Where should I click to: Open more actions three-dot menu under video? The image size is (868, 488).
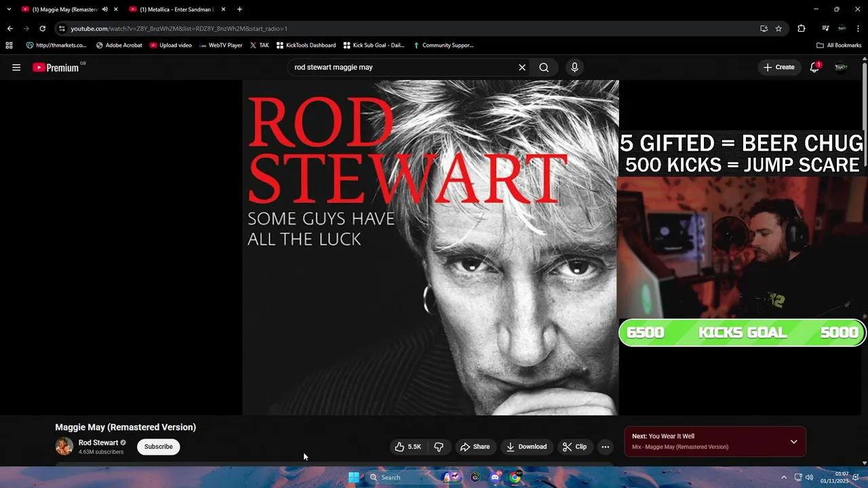606,447
